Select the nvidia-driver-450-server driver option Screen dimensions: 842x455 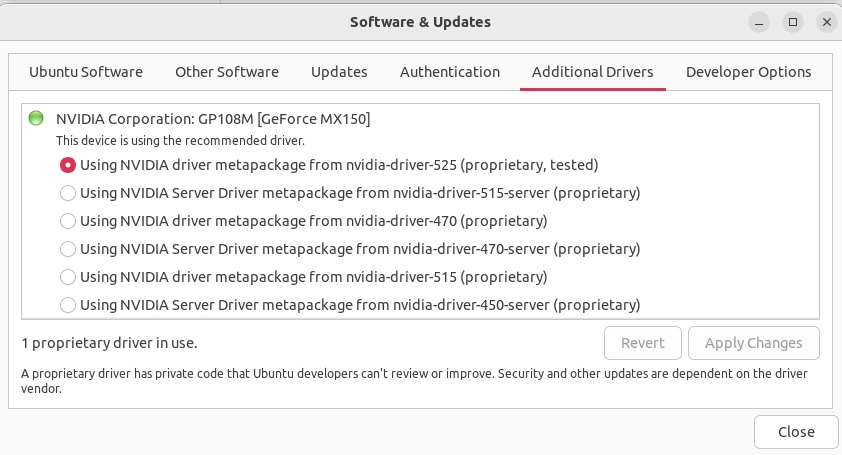pos(68,304)
